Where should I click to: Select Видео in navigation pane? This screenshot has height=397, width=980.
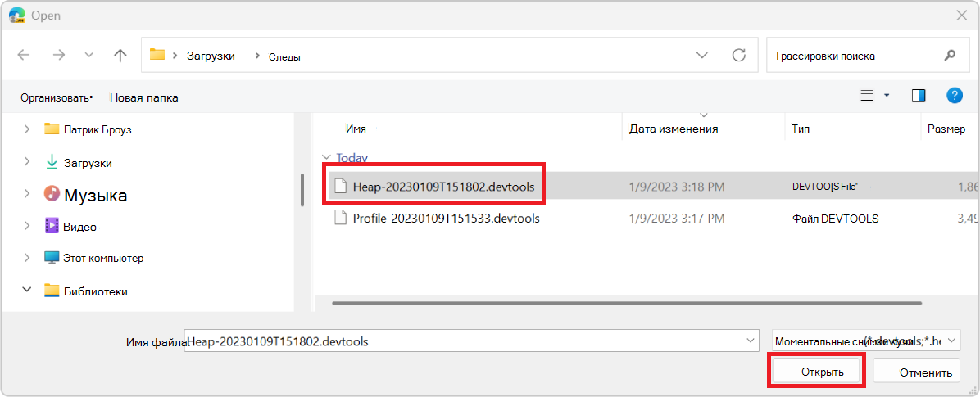(x=79, y=227)
